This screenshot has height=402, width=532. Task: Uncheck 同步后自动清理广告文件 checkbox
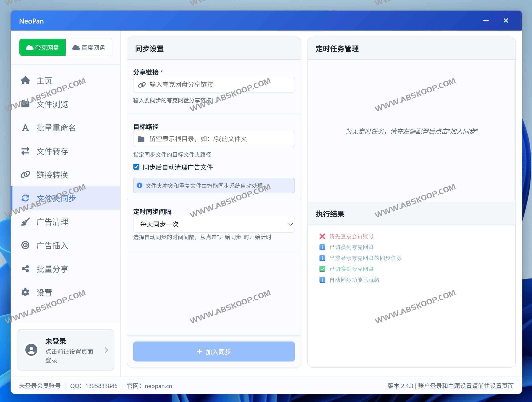click(136, 167)
